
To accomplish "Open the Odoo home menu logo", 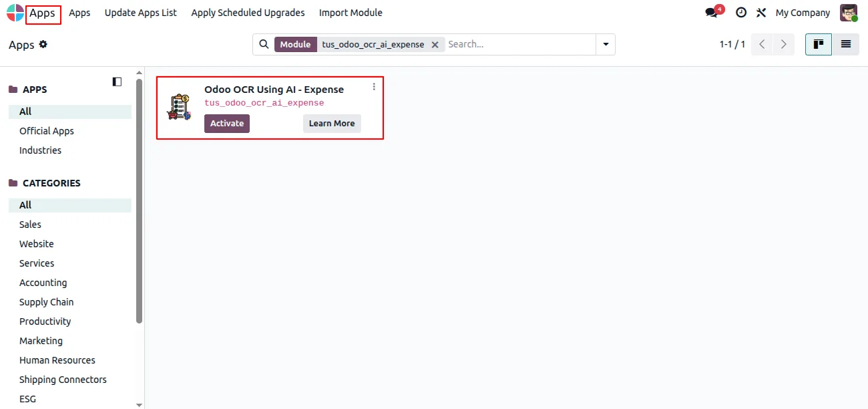I will coord(15,13).
